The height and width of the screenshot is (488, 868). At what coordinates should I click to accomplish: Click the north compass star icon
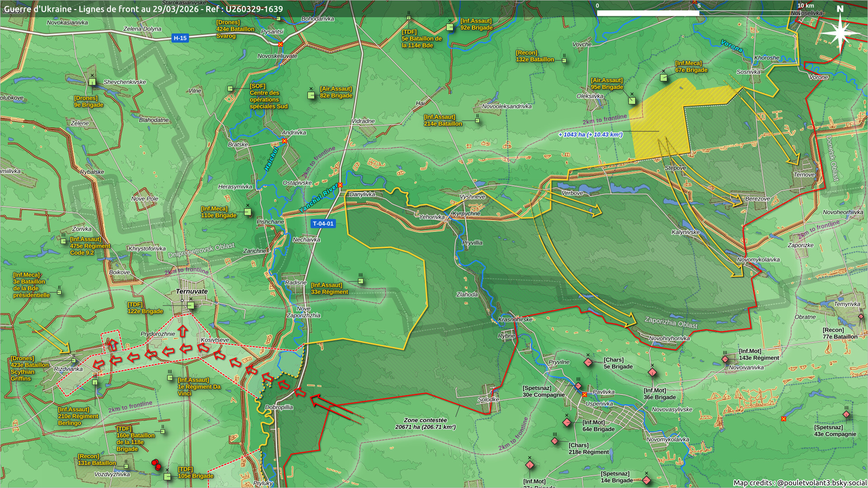[840, 33]
